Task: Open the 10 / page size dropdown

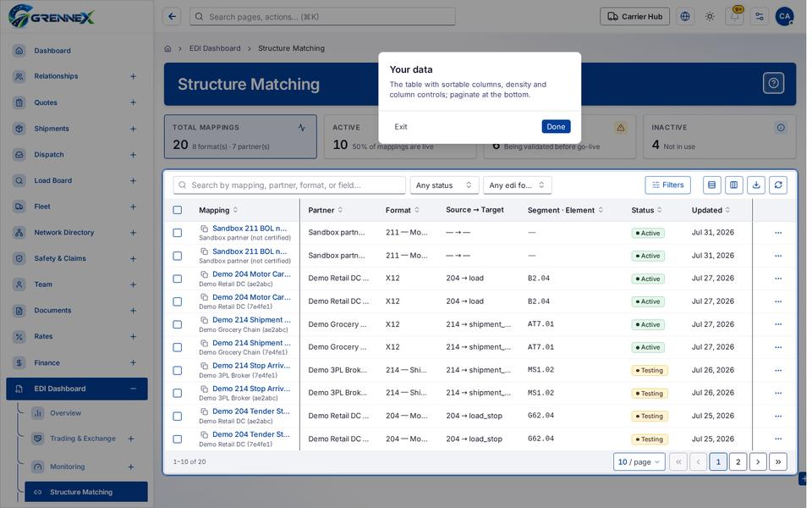Action: click(639, 462)
